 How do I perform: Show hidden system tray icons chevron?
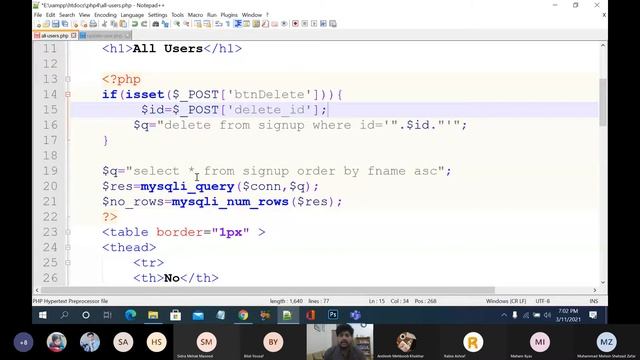pyautogui.click(x=504, y=315)
